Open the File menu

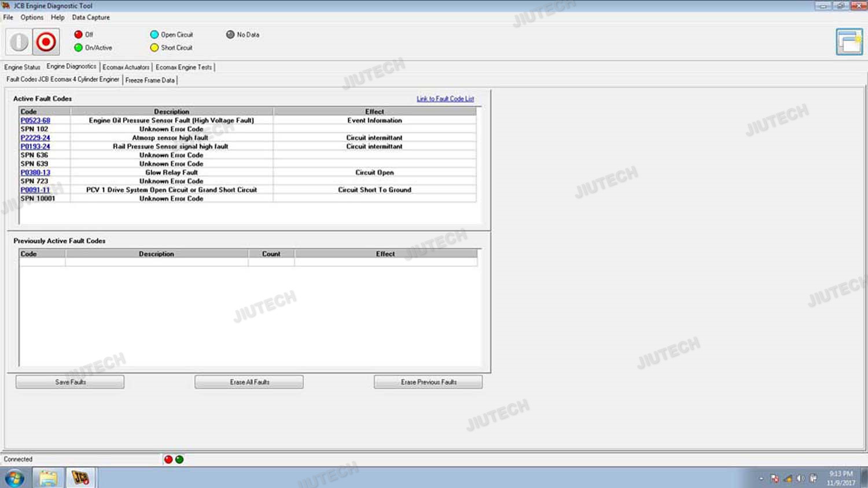pyautogui.click(x=8, y=17)
